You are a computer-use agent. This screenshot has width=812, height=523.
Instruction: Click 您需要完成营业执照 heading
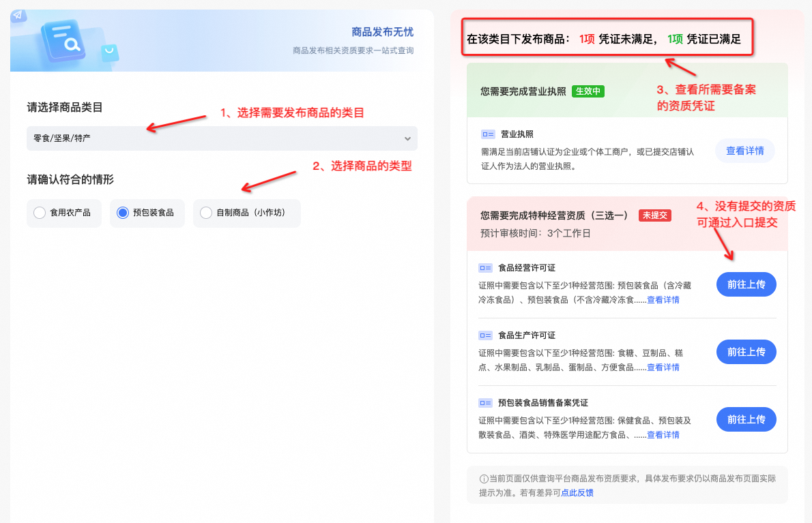coord(523,91)
